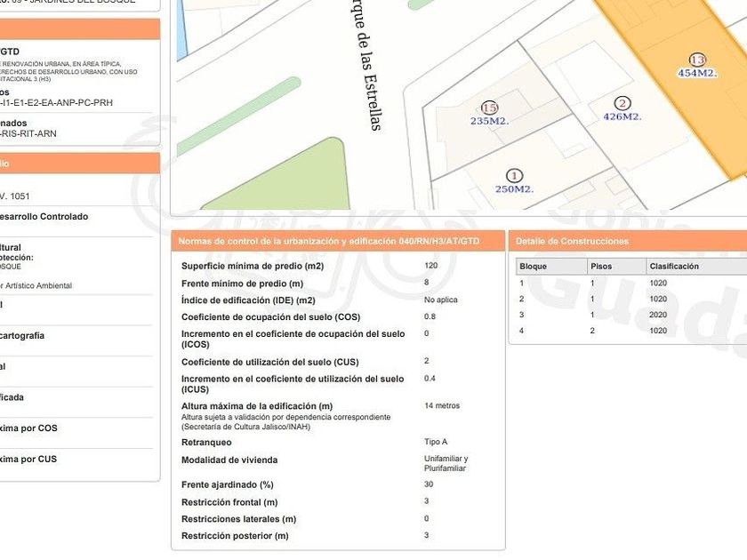Click the 235M2. area label
Viewport: 747px width, 560px height.
click(x=489, y=122)
